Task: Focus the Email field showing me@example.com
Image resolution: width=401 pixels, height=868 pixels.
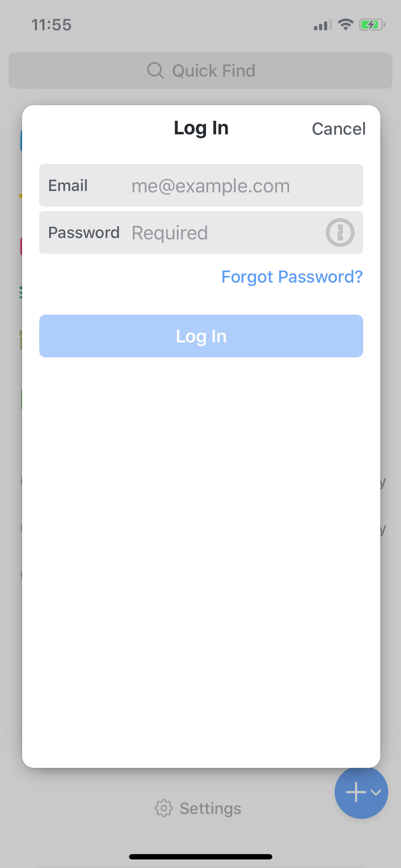Action: [x=201, y=185]
